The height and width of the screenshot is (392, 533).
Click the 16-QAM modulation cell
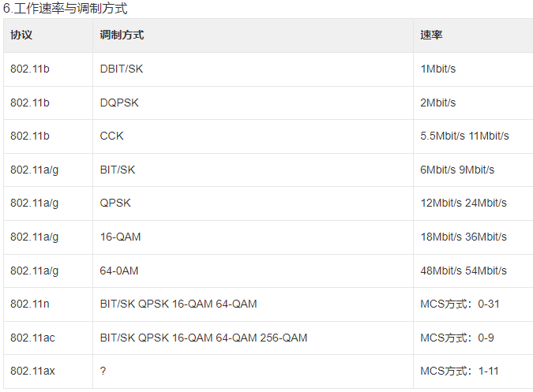[x=120, y=237]
